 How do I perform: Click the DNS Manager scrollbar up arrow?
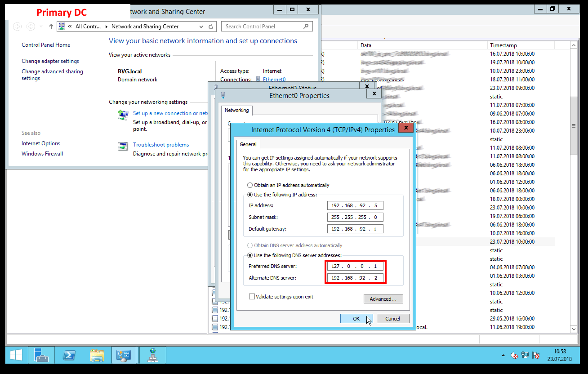point(574,45)
